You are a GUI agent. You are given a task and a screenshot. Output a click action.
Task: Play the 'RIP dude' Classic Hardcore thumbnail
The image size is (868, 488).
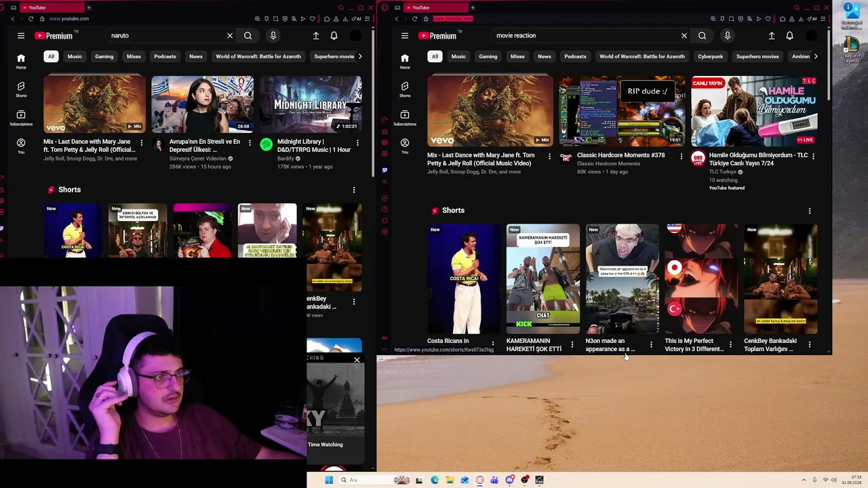click(x=621, y=111)
